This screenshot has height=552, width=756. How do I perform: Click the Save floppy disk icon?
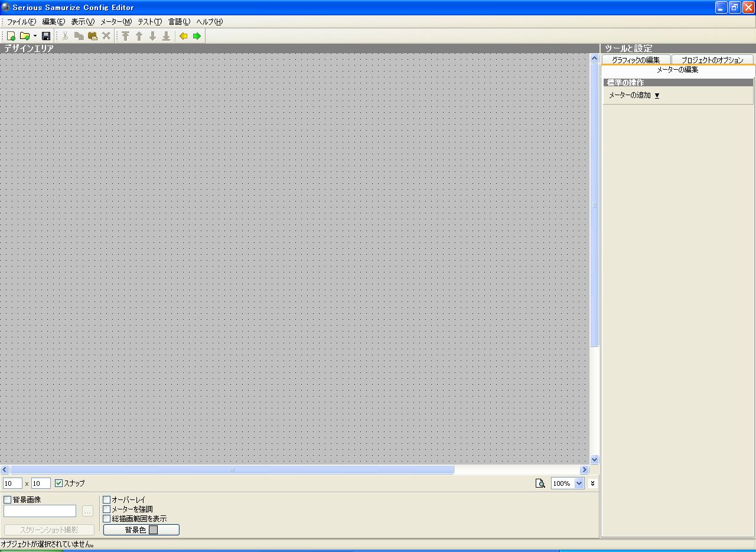pyautogui.click(x=46, y=36)
